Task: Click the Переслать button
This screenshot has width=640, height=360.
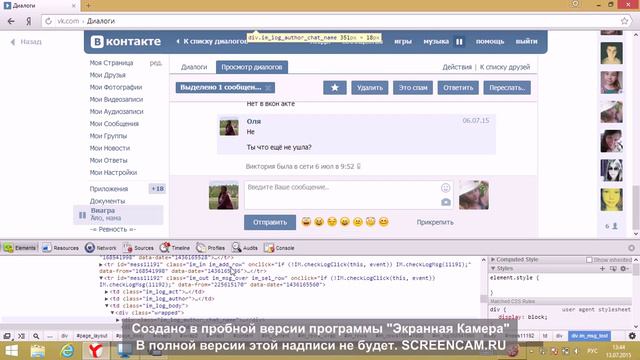Action: (507, 87)
